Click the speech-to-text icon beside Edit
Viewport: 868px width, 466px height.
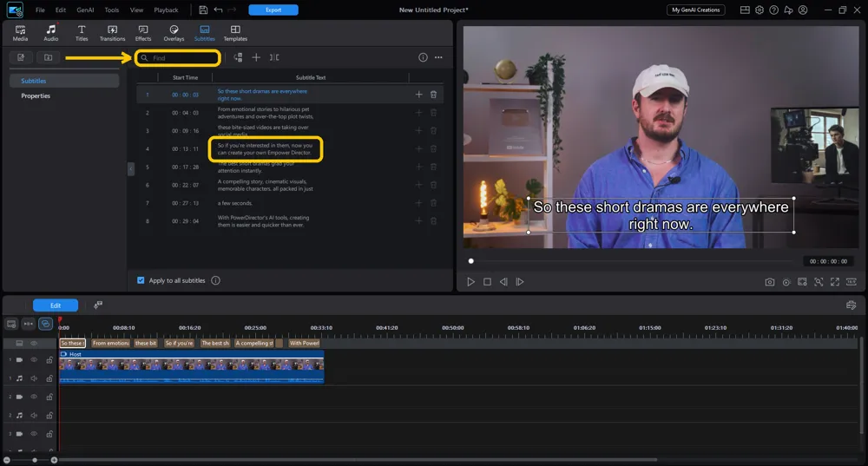(98, 305)
